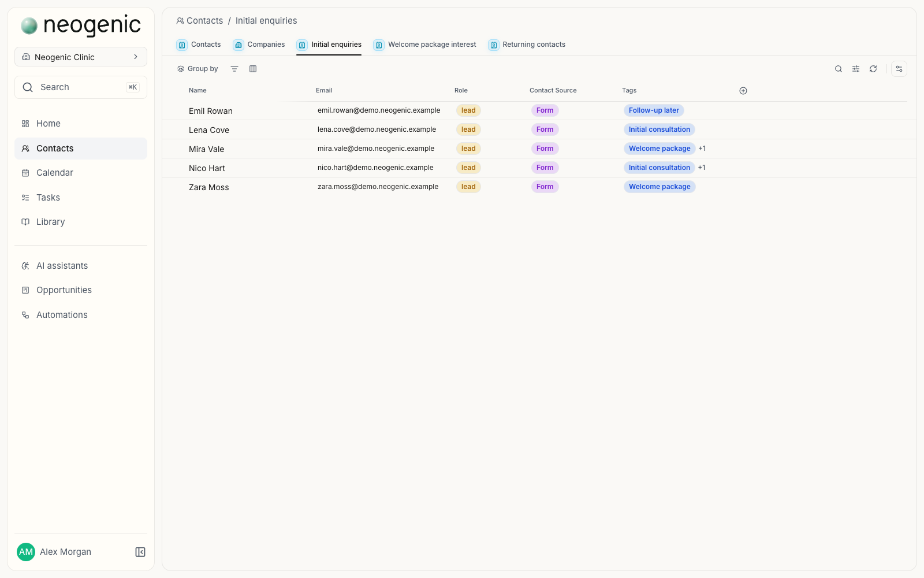924x578 pixels.
Task: Select Contacts in the sidebar
Action: pos(81,149)
